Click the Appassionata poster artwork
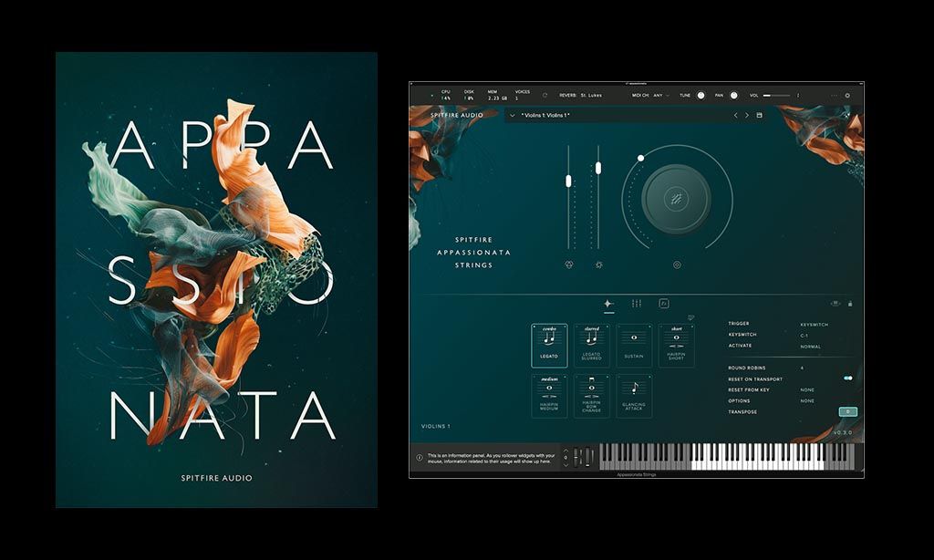This screenshot has width=934, height=560. [x=216, y=280]
